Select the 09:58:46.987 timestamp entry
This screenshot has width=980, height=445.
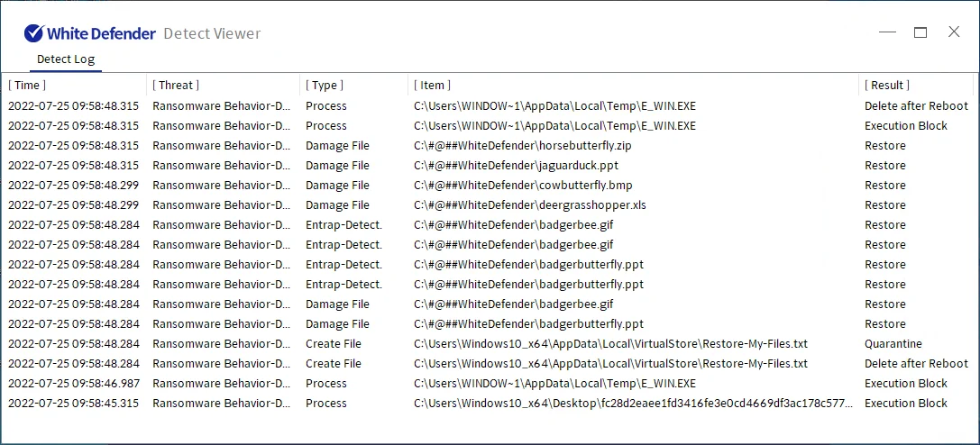click(x=74, y=384)
